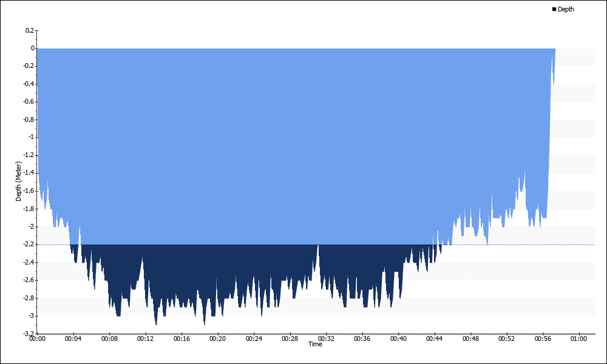Click the -3.2 depth axis label
Image resolution: width=607 pixels, height=364 pixels.
click(x=29, y=334)
